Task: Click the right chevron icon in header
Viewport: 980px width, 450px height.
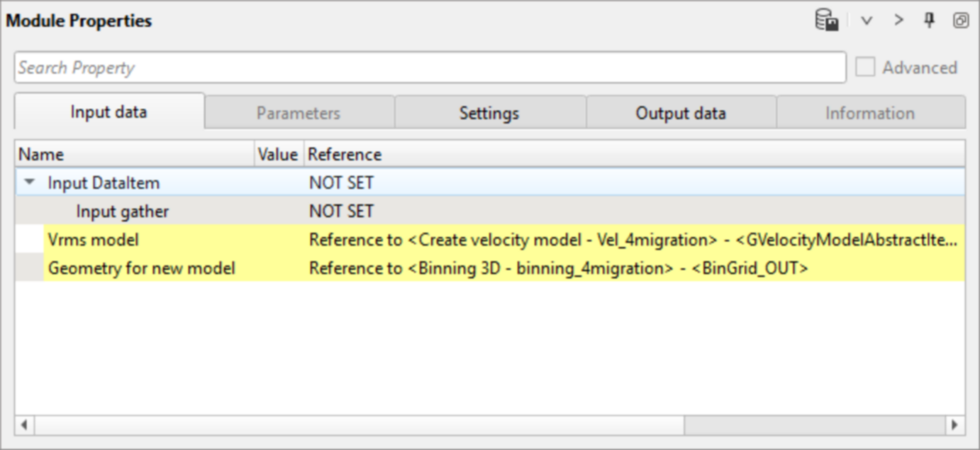Action: pyautogui.click(x=898, y=21)
